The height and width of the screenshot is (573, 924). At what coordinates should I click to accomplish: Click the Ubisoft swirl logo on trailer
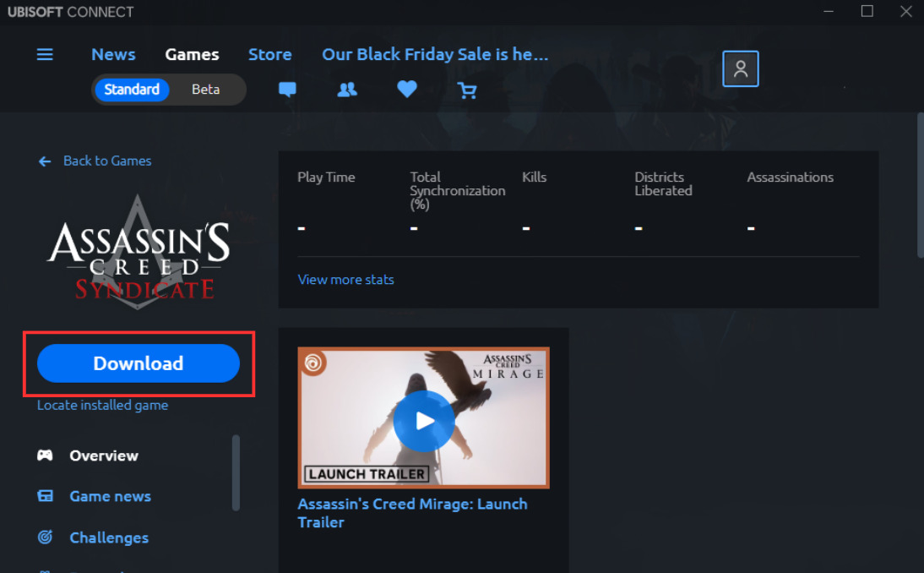(313, 363)
